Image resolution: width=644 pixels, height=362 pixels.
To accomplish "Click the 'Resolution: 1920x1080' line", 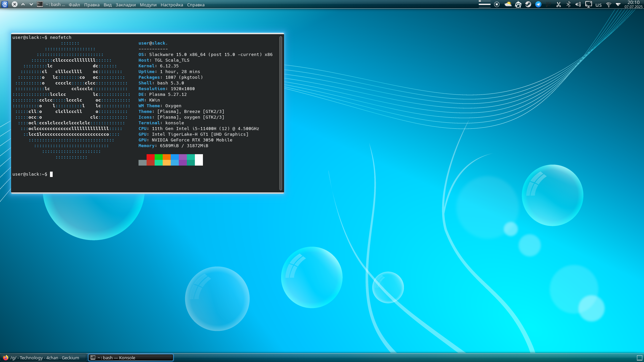I will pyautogui.click(x=167, y=89).
